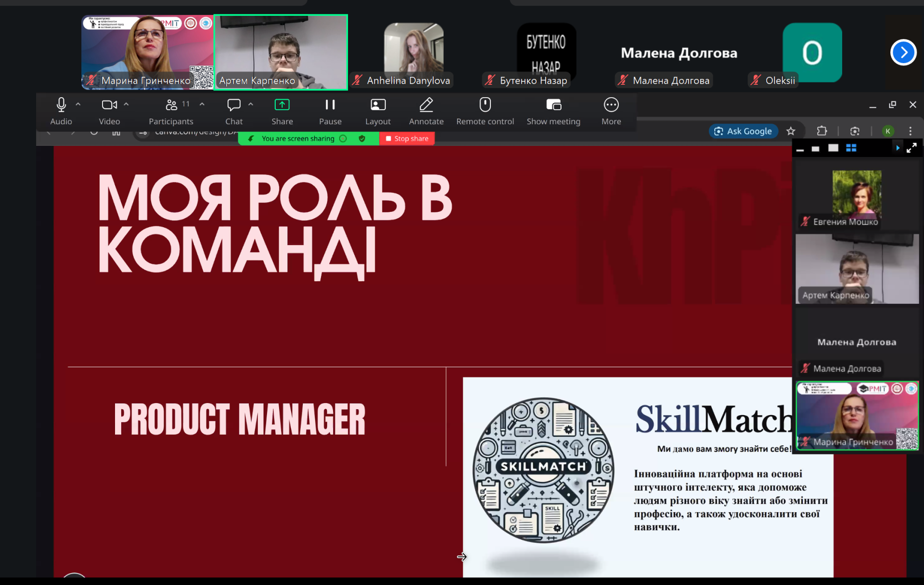Open Chrome extensions puzzle icon
Screen dimensions: 924x585
click(x=822, y=131)
